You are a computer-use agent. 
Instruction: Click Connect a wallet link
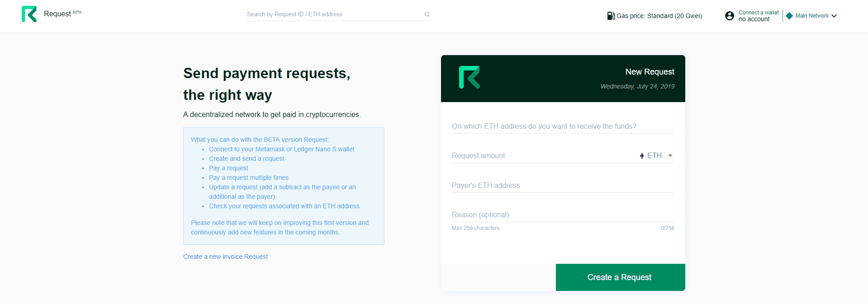coord(759,13)
